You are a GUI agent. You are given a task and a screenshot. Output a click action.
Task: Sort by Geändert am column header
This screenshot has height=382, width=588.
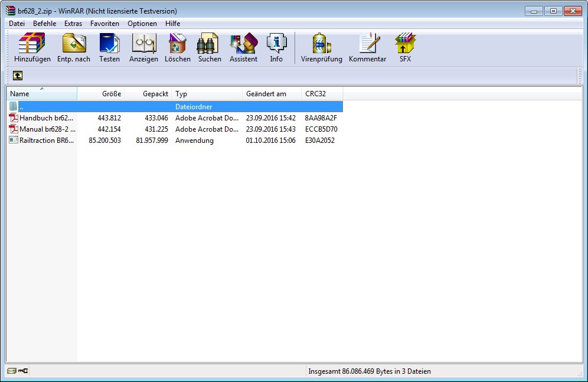tap(272, 94)
